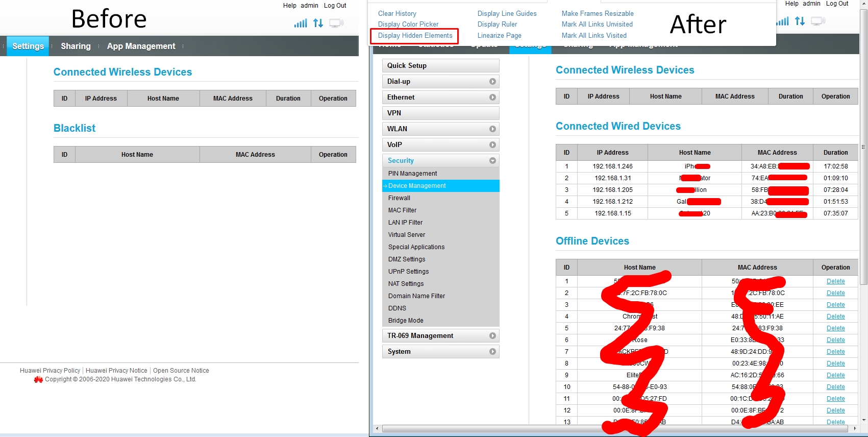Click the monitor status icon in Before panel

click(x=336, y=23)
